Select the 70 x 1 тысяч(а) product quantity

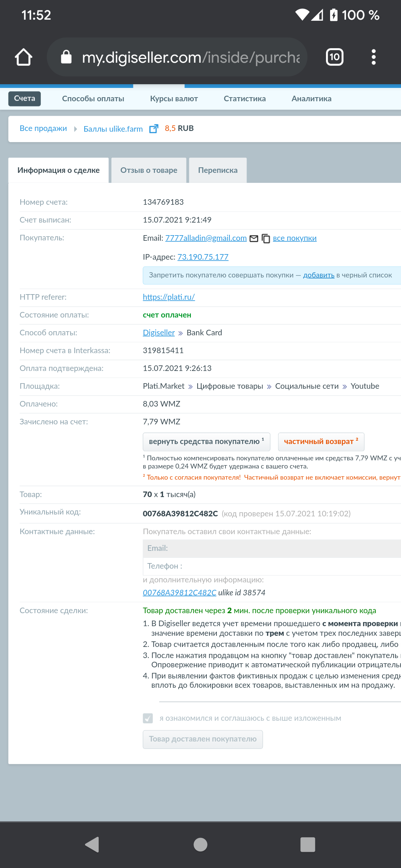[169, 494]
